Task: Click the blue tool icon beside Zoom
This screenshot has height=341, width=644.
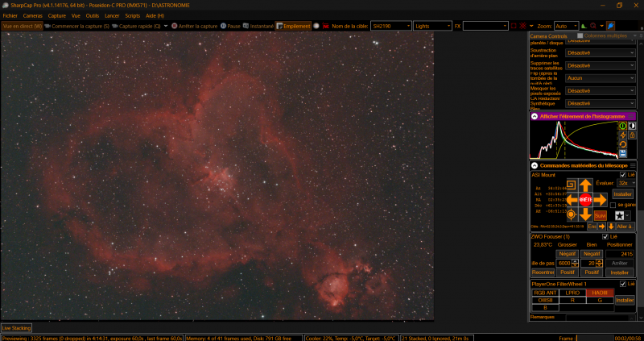Action: [611, 26]
